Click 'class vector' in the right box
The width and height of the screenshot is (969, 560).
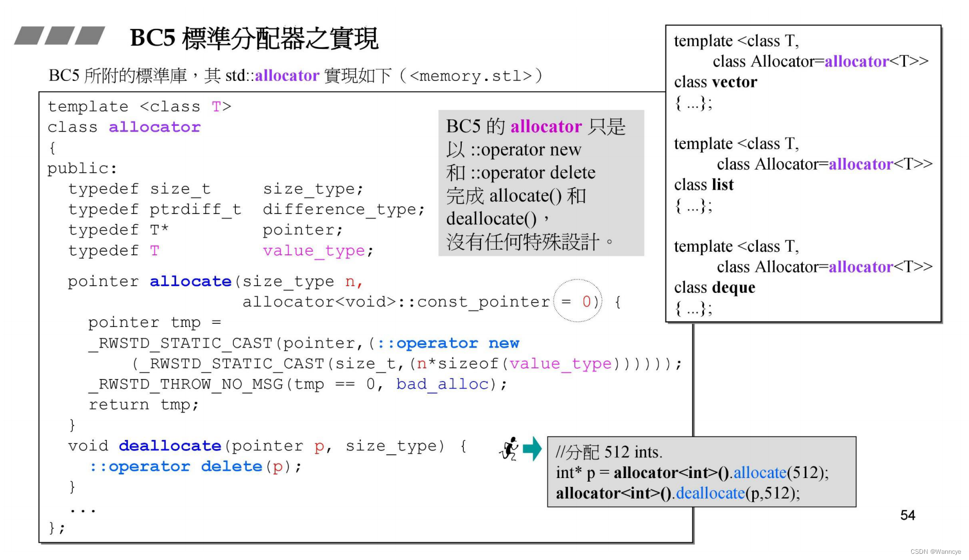point(716,82)
